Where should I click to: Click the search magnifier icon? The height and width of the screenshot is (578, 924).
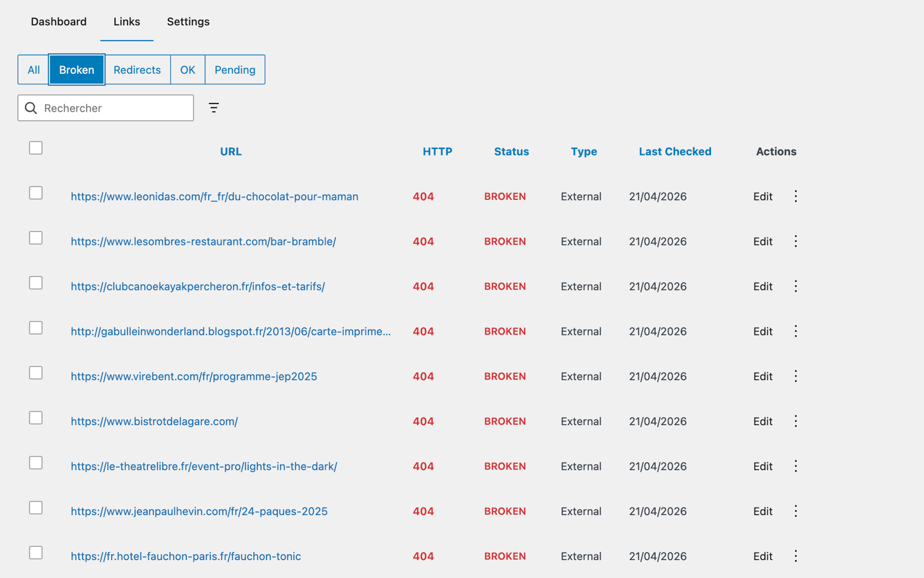click(x=31, y=108)
